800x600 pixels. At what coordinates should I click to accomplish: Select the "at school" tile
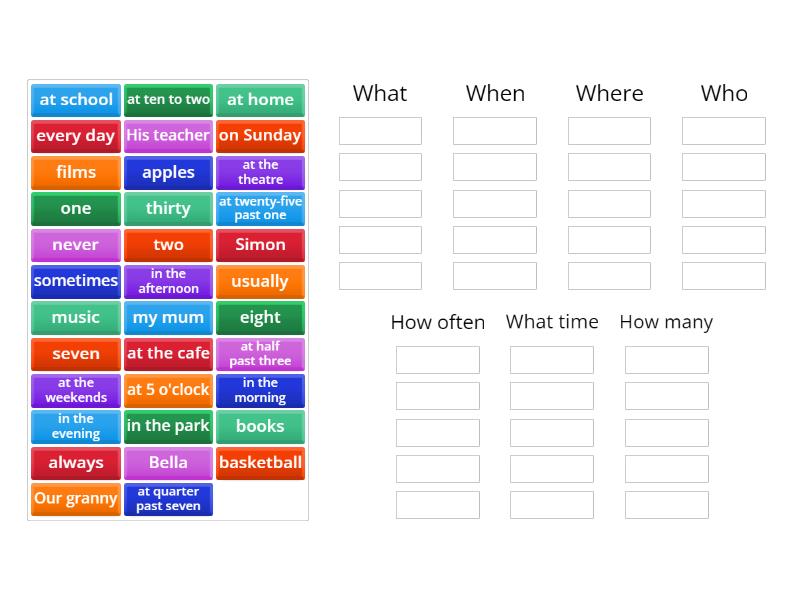(x=75, y=100)
